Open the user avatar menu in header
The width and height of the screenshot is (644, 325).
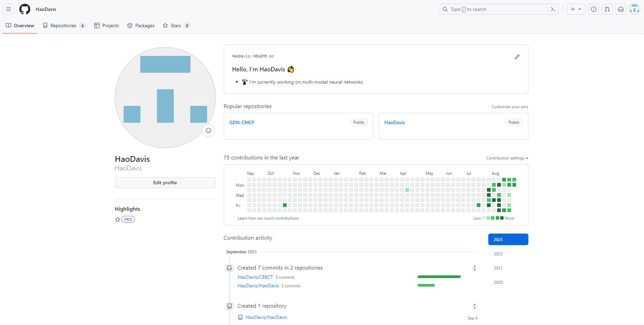[634, 9]
